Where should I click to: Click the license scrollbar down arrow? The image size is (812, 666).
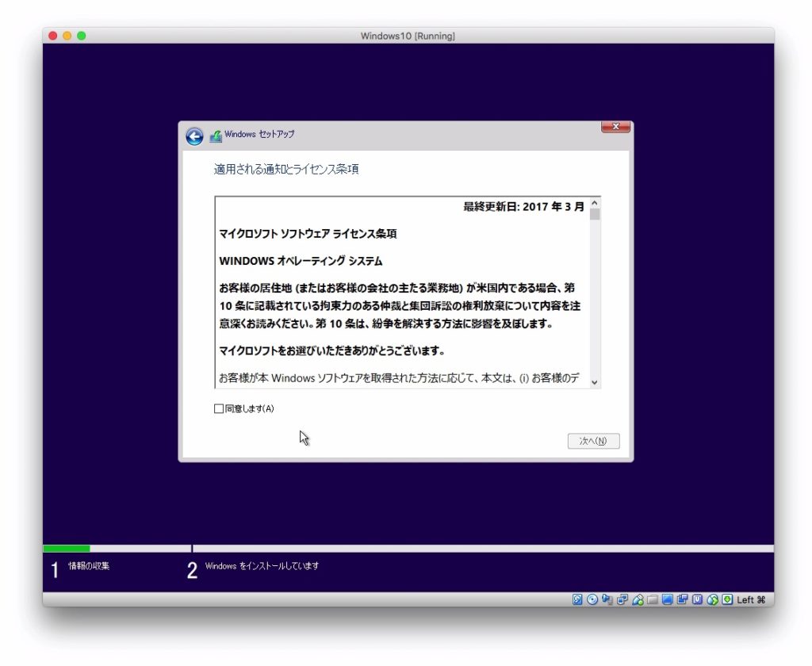pyautogui.click(x=595, y=382)
